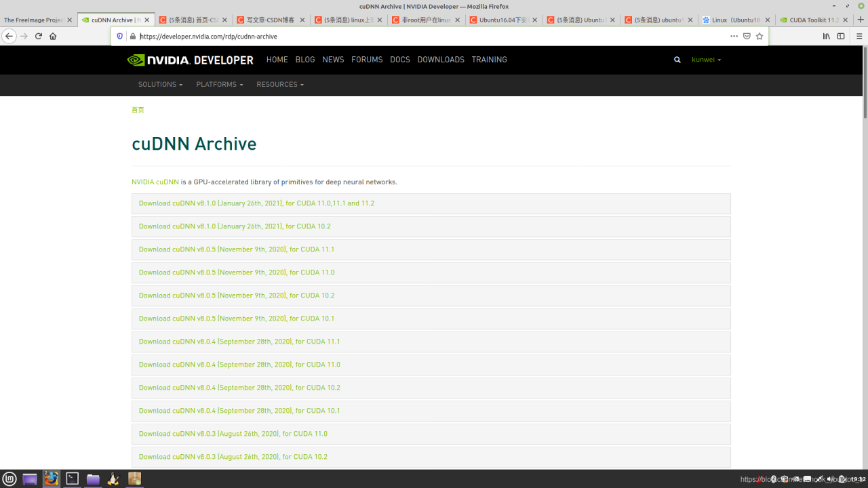The width and height of the screenshot is (868, 488).
Task: Open a new tab with the plus button
Action: click(861, 20)
